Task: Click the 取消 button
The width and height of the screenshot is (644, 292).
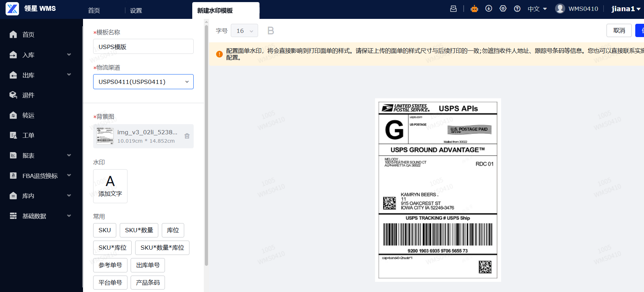Action: pos(619,30)
